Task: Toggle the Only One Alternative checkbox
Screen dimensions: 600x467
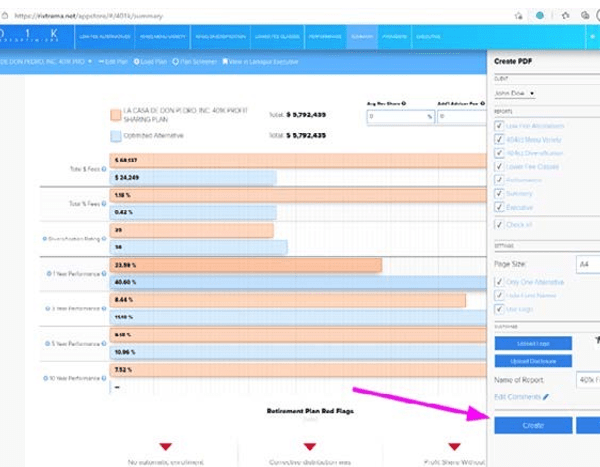Action: 499,282
